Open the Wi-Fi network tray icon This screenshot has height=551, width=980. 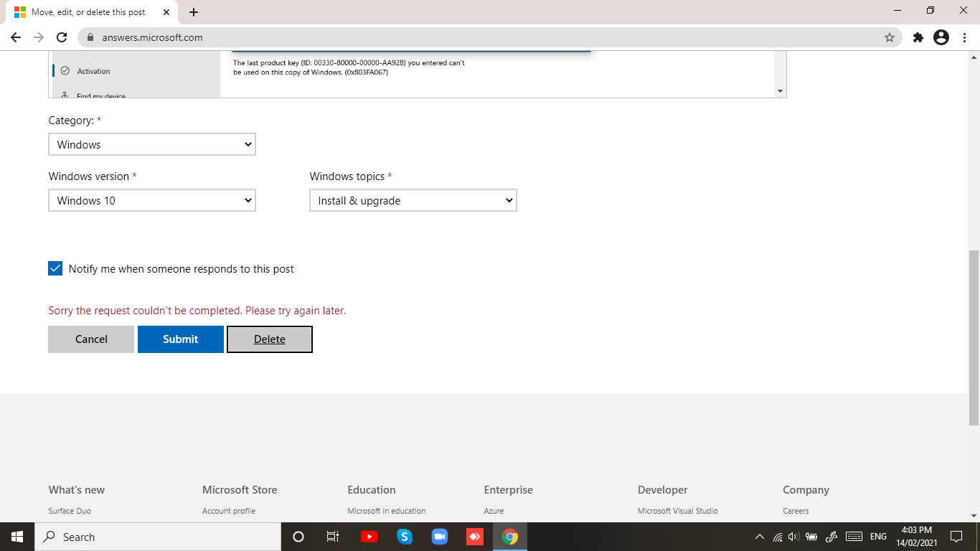(x=778, y=537)
